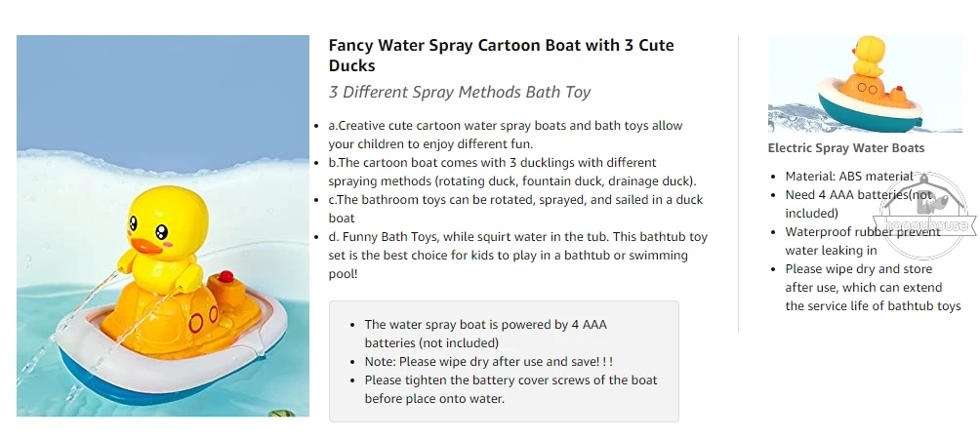Select the bullet starting with c.The bathroom toys
980x439 pixels.
pos(514,209)
